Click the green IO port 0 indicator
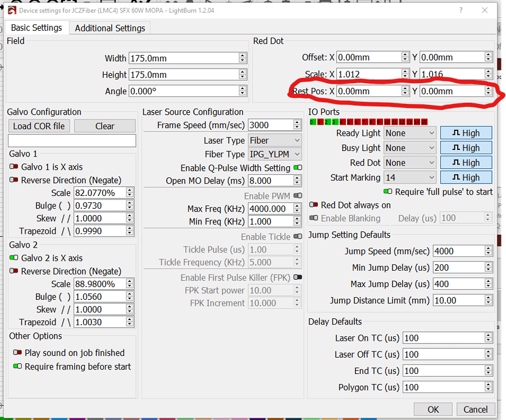 [x=312, y=121]
